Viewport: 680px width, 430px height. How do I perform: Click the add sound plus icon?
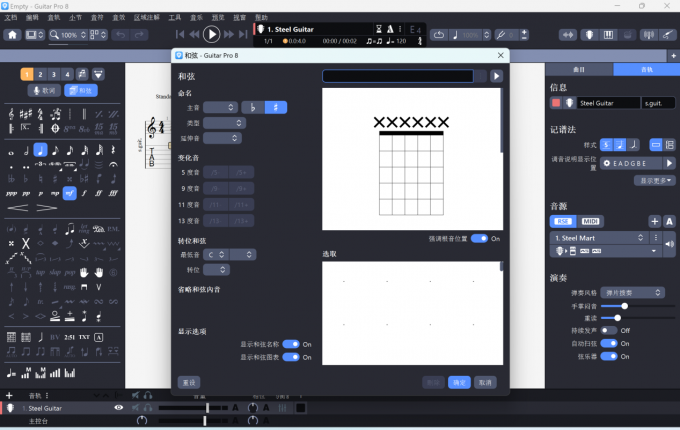click(x=654, y=221)
